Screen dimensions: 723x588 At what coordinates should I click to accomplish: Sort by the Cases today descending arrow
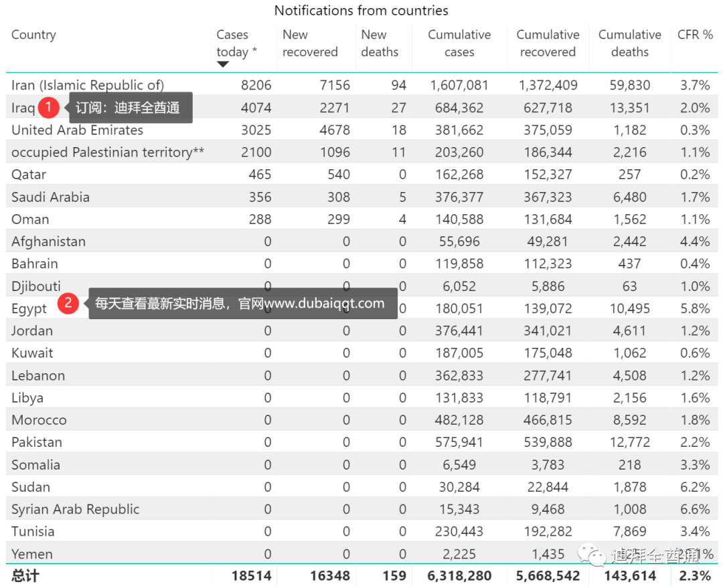click(223, 64)
